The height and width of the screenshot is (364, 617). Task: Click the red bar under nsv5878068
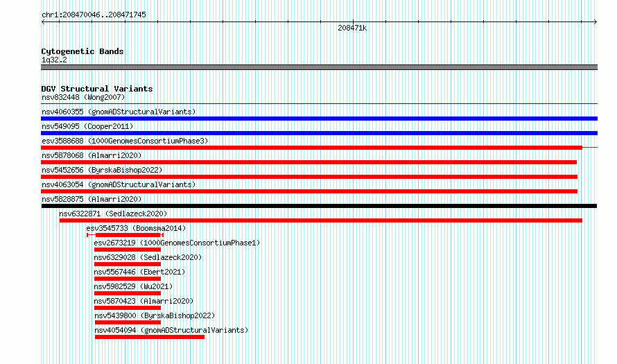point(309,162)
